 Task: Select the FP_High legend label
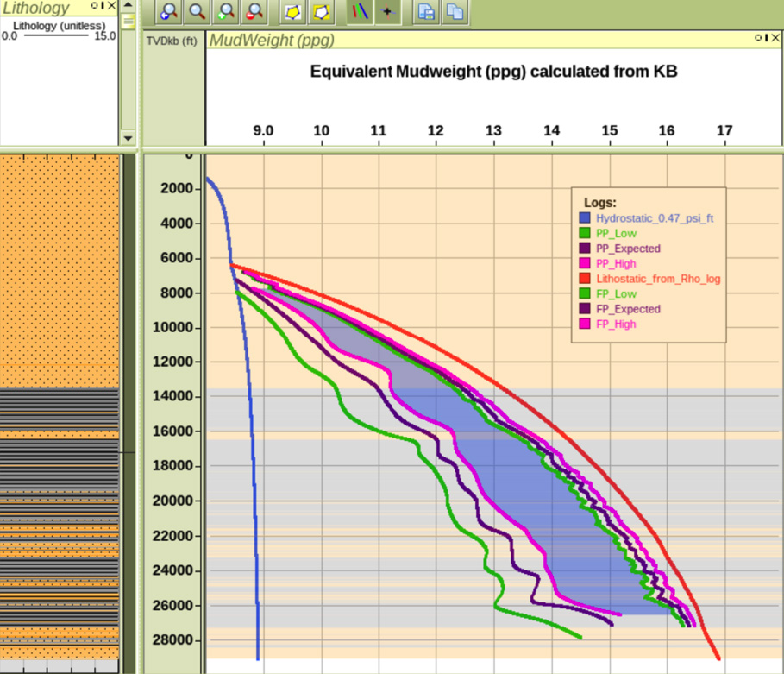coord(616,324)
